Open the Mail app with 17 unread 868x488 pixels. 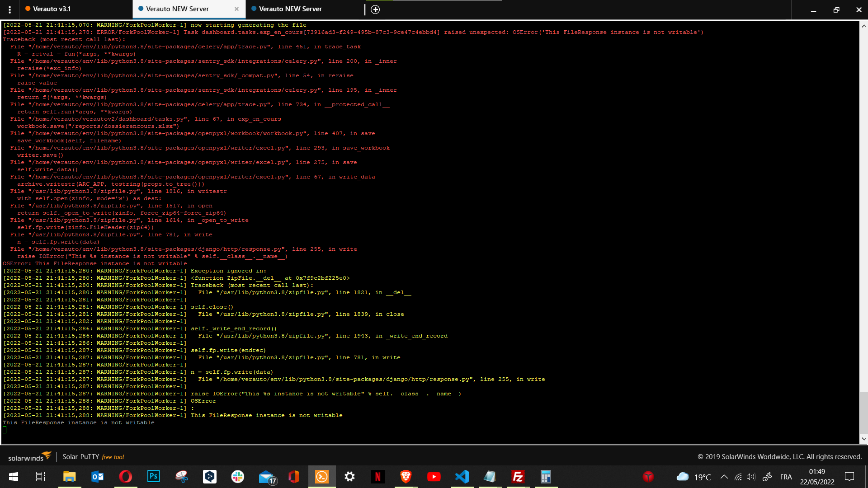pos(267,477)
